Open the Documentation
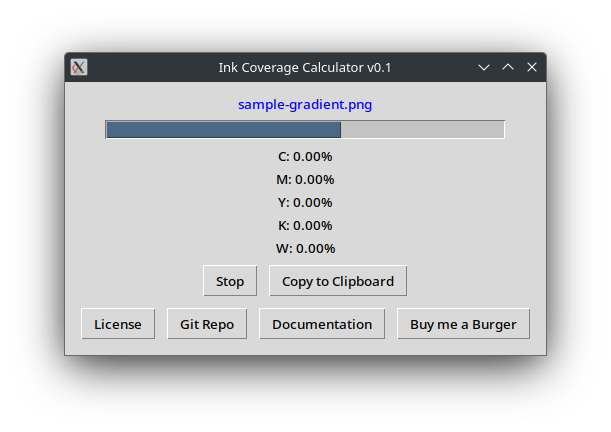Screen dimensions: 611x432 click(x=322, y=324)
